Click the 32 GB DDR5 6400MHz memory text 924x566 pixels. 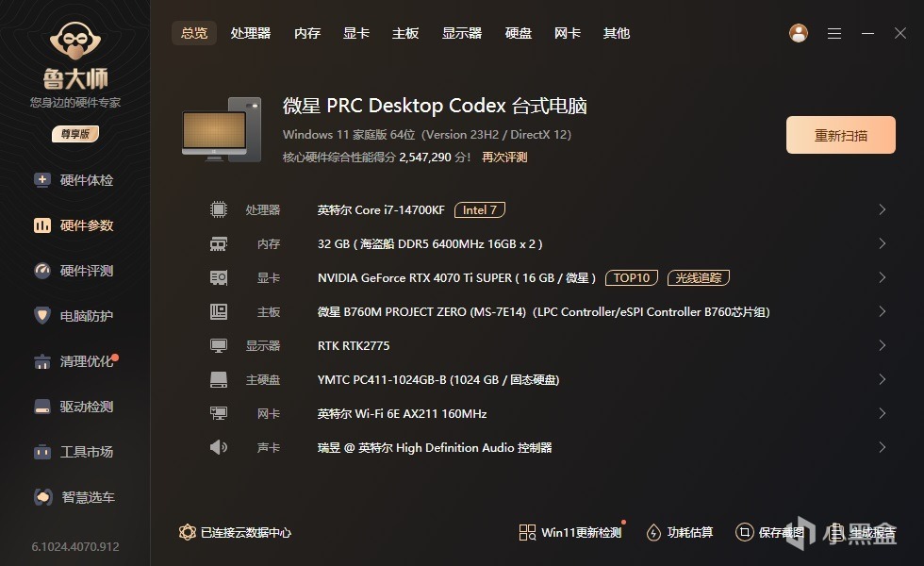(430, 243)
